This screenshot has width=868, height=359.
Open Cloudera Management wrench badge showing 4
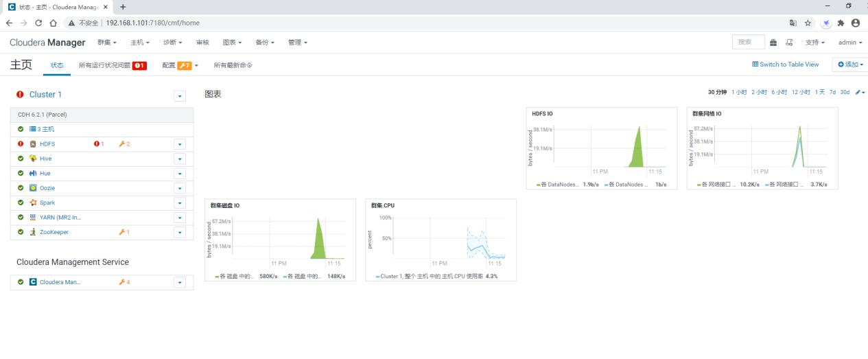[x=124, y=282]
